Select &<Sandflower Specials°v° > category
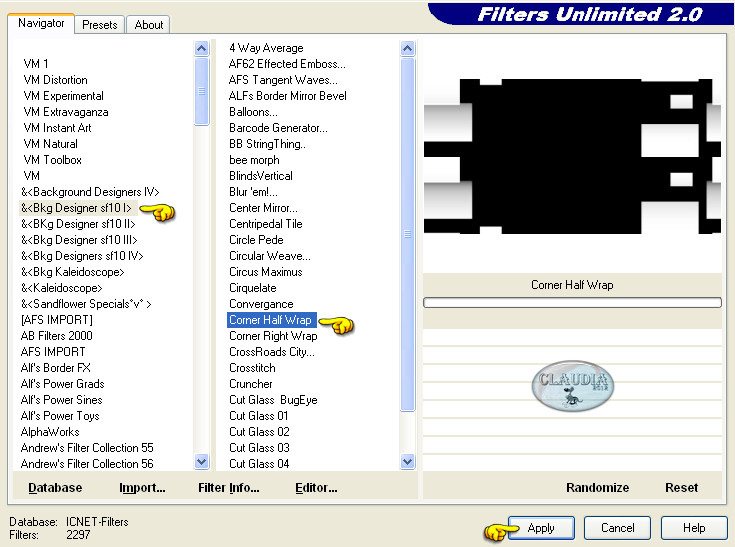The image size is (735, 547). coord(86,304)
